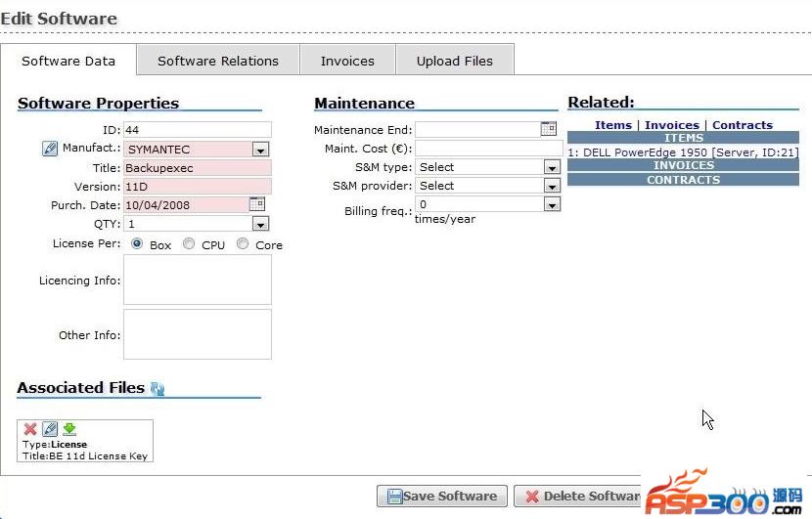Delete the BE 11d License Key file
This screenshot has height=519, width=812.
(x=30, y=429)
